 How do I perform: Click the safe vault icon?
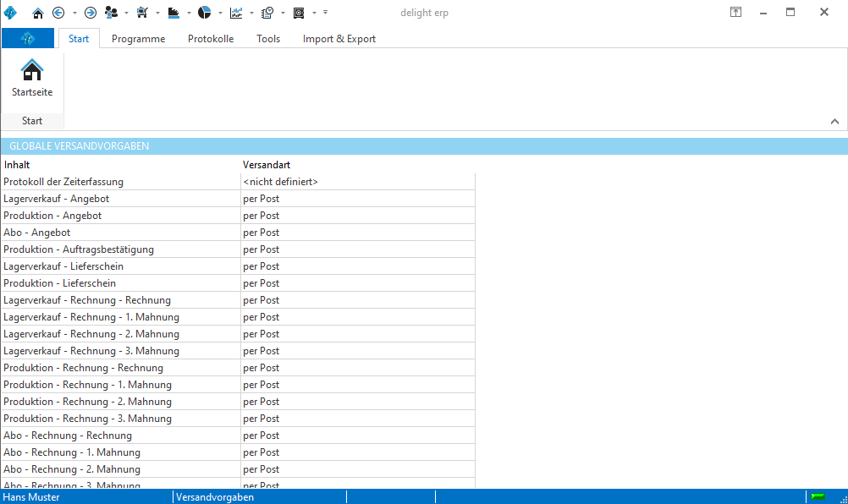[299, 13]
